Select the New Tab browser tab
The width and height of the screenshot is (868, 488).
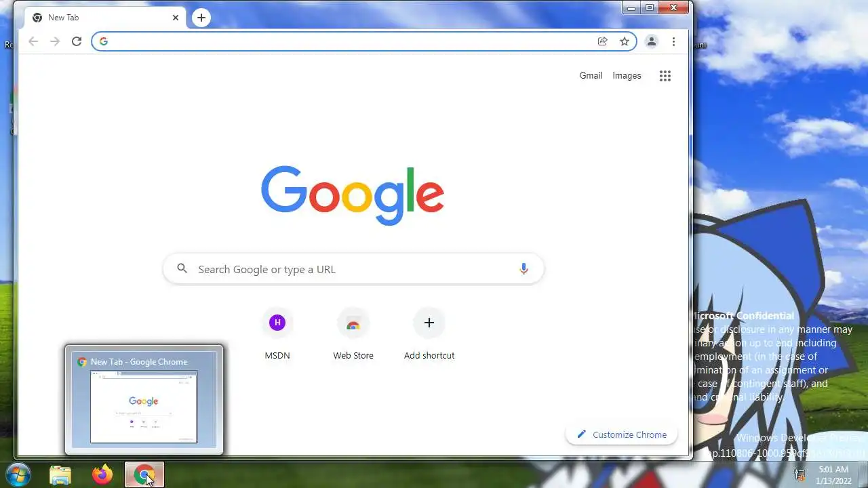point(106,18)
